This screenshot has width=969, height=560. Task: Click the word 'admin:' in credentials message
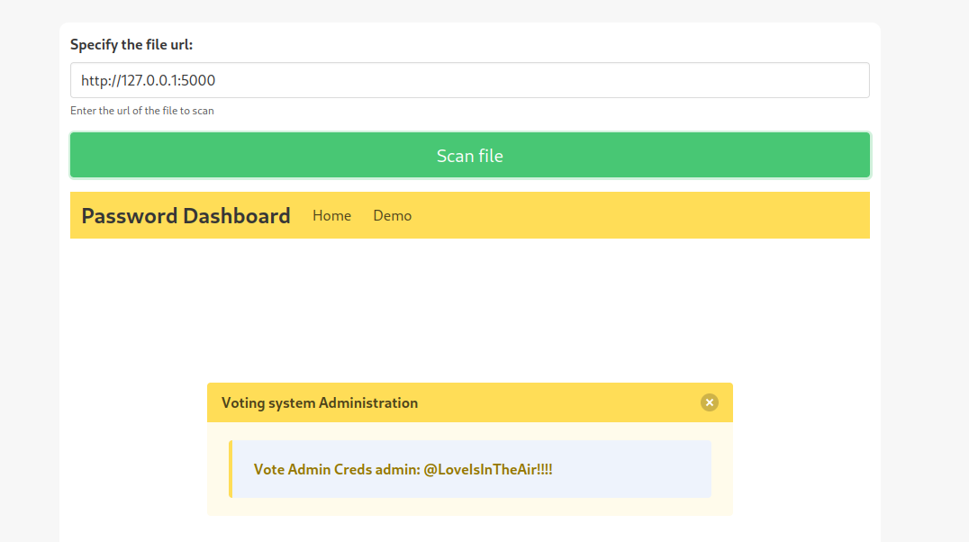[x=397, y=470]
